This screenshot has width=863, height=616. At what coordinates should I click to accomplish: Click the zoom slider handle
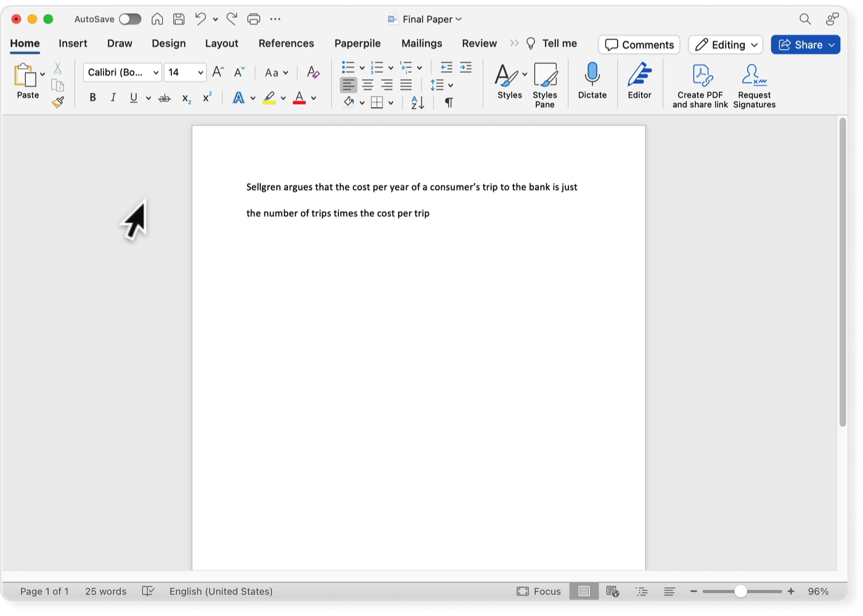pyautogui.click(x=741, y=591)
